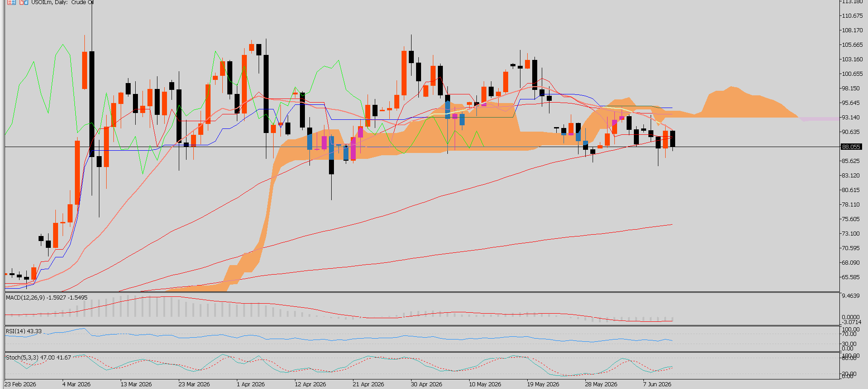Click the 95.645 price scale value
The height and width of the screenshot is (389, 868).
(x=851, y=103)
